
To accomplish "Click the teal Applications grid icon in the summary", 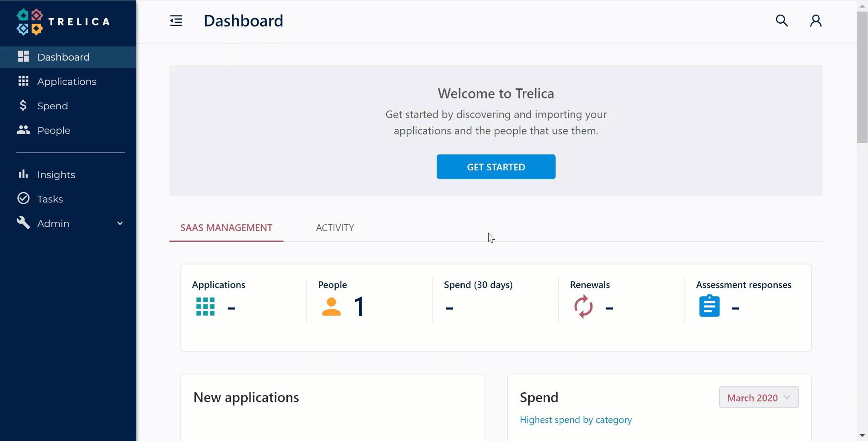I will (205, 307).
